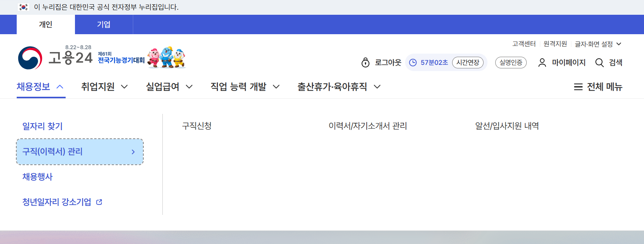Click the 마이페이지 text
The height and width of the screenshot is (244, 644).
click(x=569, y=63)
